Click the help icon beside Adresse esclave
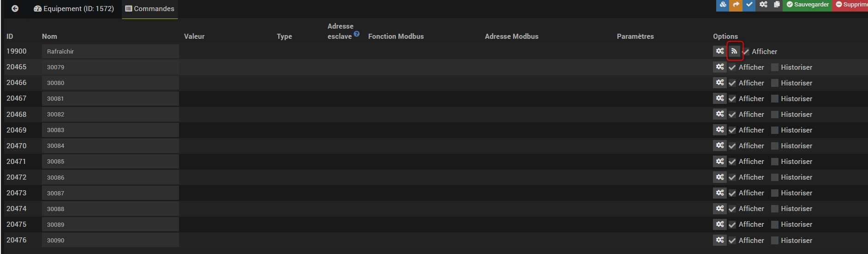The width and height of the screenshot is (868, 254). click(x=357, y=34)
